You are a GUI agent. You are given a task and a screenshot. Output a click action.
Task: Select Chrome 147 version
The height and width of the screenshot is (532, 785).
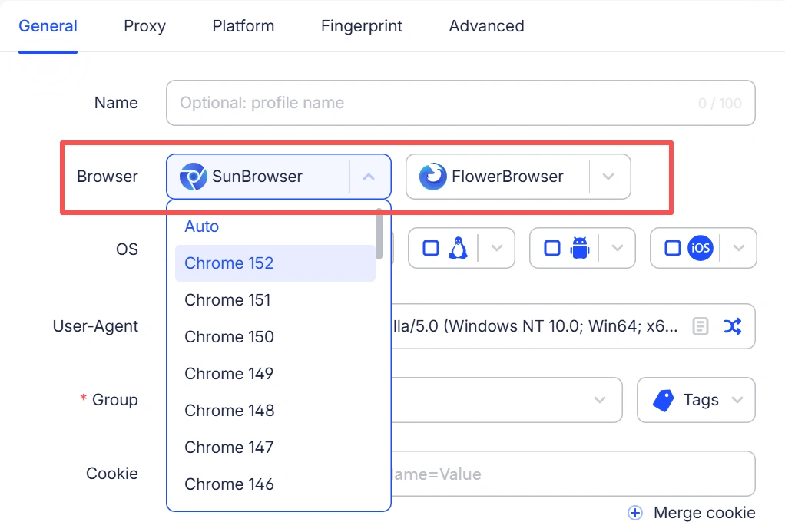[x=275, y=448]
